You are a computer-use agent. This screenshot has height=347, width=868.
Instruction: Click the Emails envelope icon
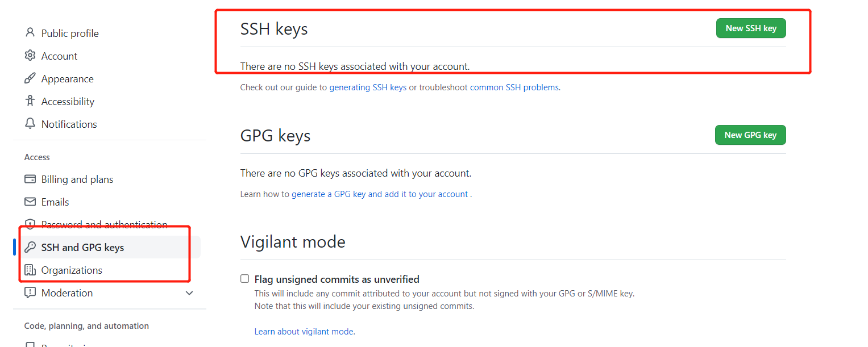pyautogui.click(x=30, y=202)
